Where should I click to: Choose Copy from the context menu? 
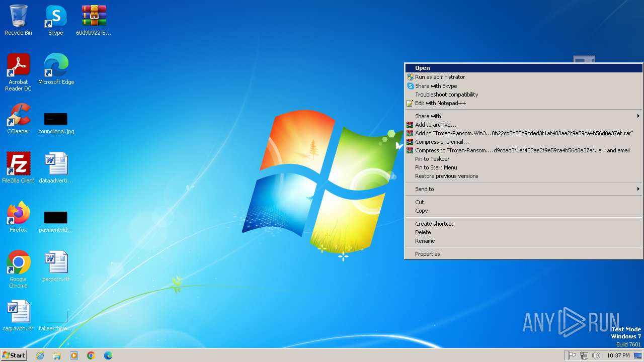524,211
